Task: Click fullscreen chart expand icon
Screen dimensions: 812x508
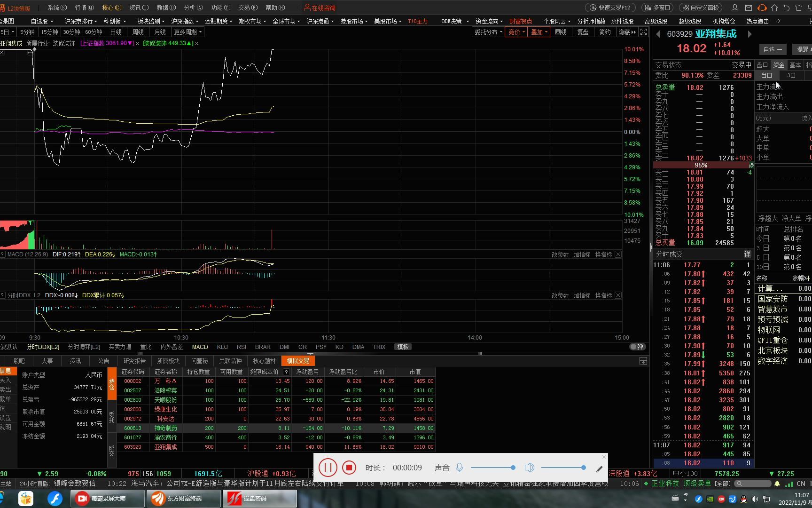Action: [x=643, y=32]
